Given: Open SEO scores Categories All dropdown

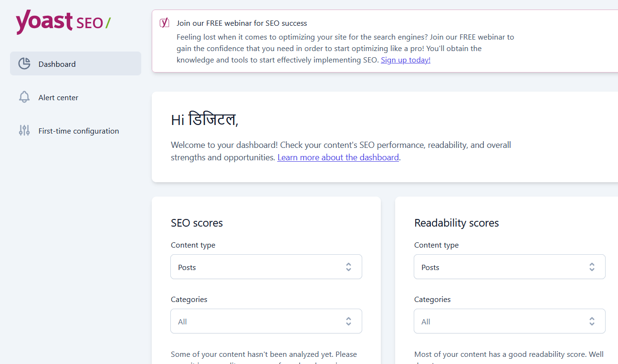Looking at the screenshot, I should 258,322.
